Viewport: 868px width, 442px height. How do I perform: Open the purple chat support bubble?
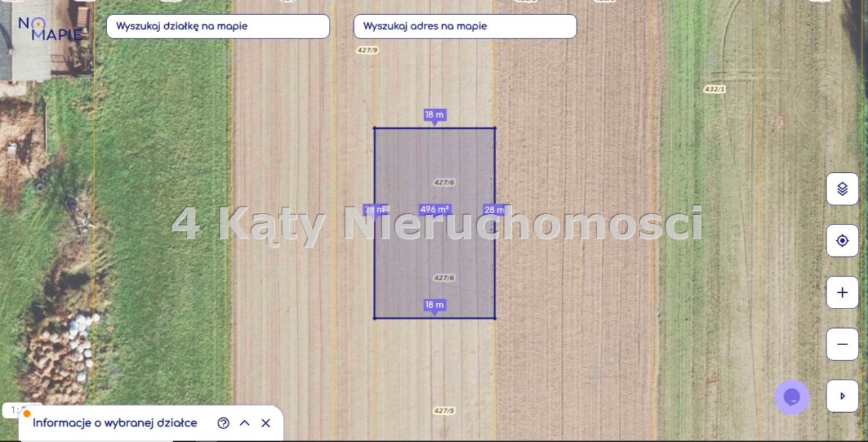791,397
